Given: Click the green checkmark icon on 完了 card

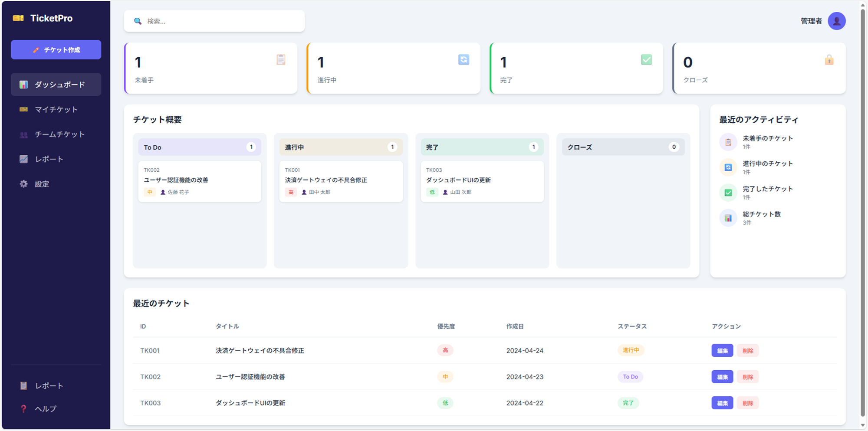Looking at the screenshot, I should pos(646,59).
